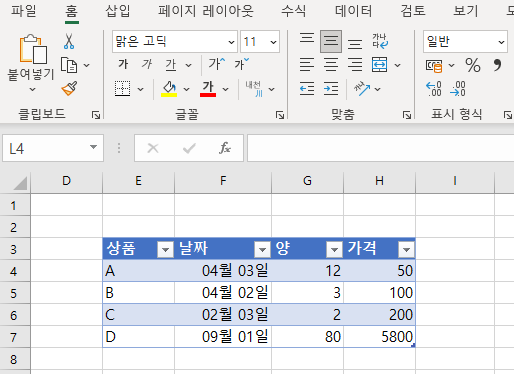
Task: Open alignment (맞춤) dialog launcher
Action: point(407,115)
